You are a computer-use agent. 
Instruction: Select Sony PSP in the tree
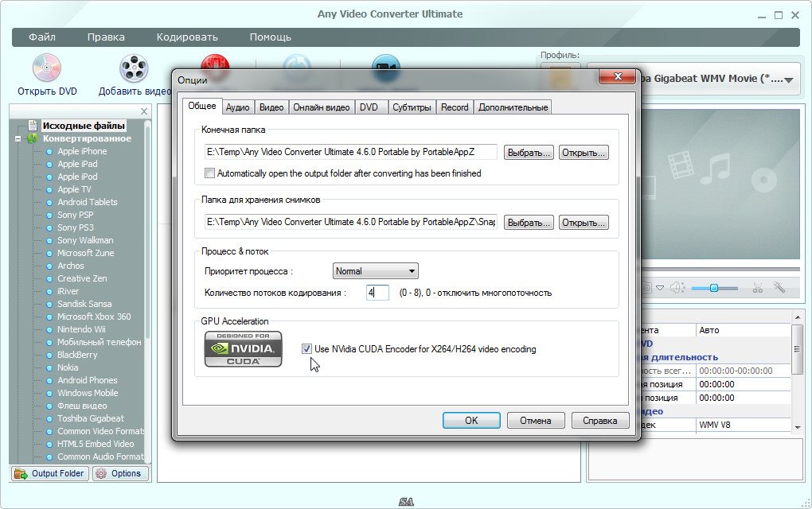75,215
